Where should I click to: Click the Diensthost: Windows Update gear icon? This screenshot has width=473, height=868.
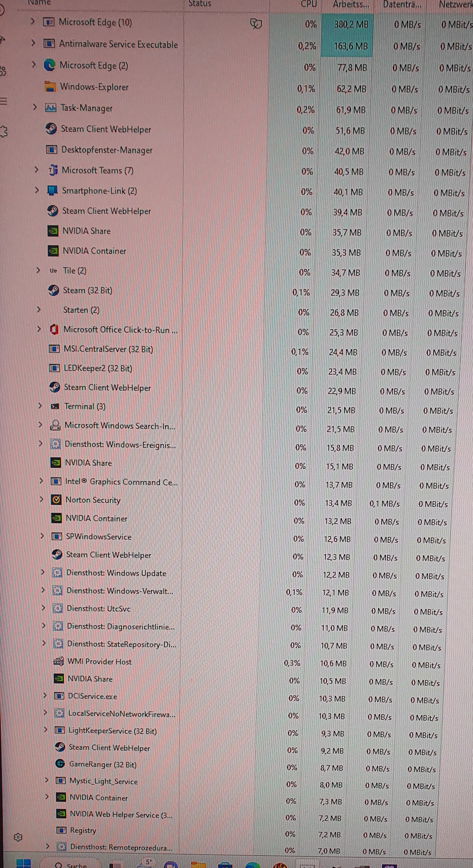click(x=57, y=572)
